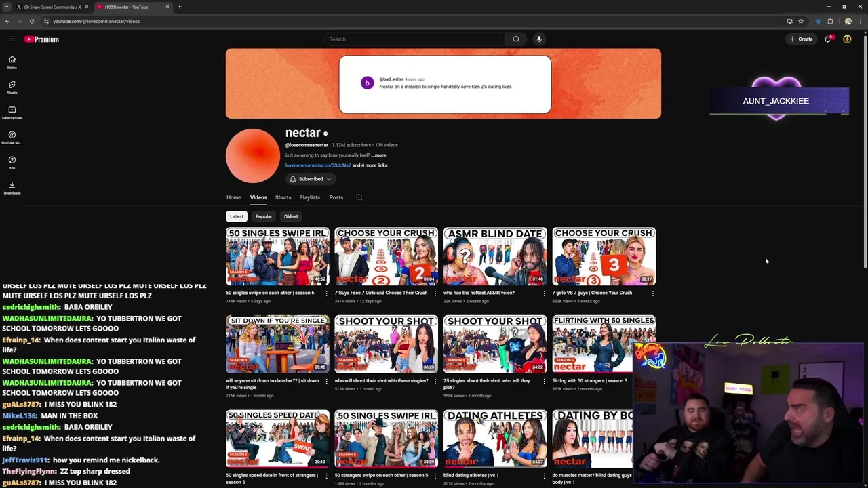Expand the Subscribed notification dropdown
Viewport: 868px width, 488px height.
[310, 179]
